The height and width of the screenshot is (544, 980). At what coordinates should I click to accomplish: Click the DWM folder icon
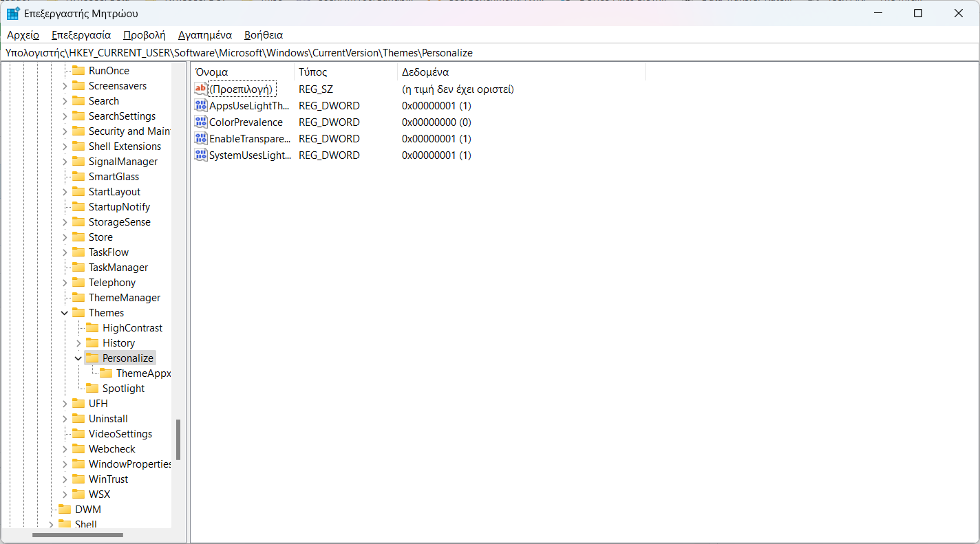(x=64, y=509)
